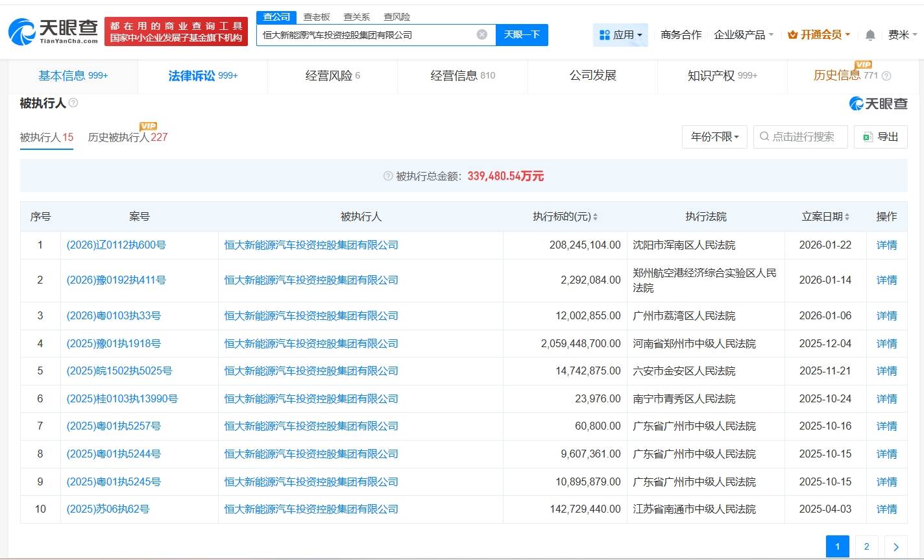Clear the search box via the X icon
924x560 pixels.
(x=481, y=35)
